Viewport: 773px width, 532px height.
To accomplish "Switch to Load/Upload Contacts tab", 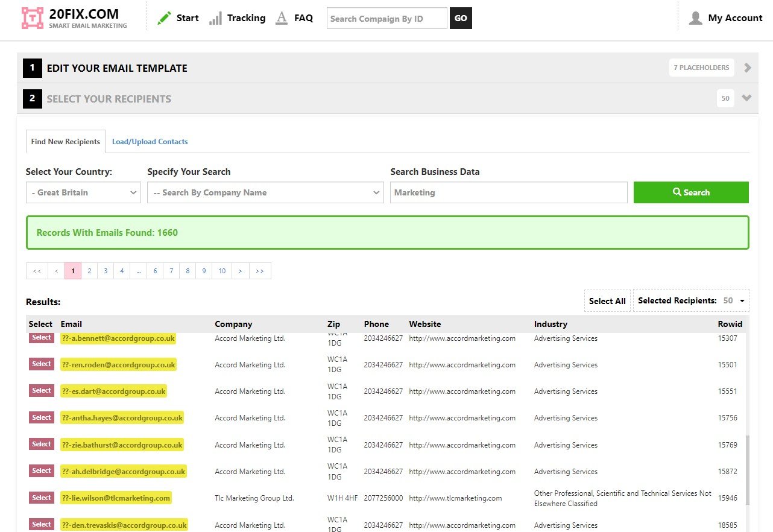I will [x=150, y=142].
